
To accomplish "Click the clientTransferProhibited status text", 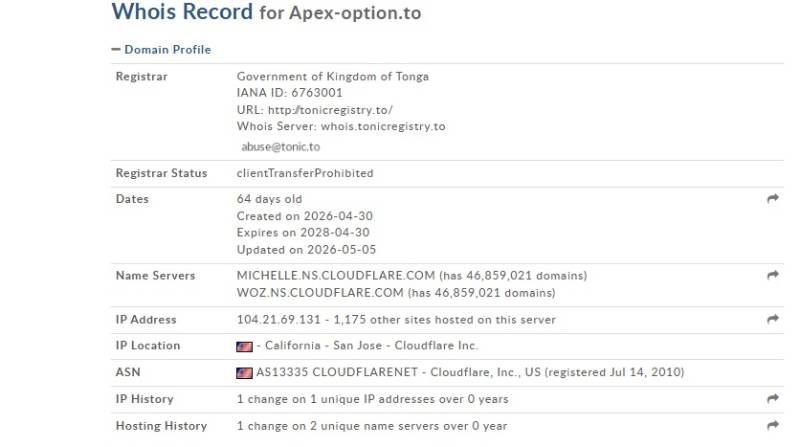I will [x=305, y=173].
